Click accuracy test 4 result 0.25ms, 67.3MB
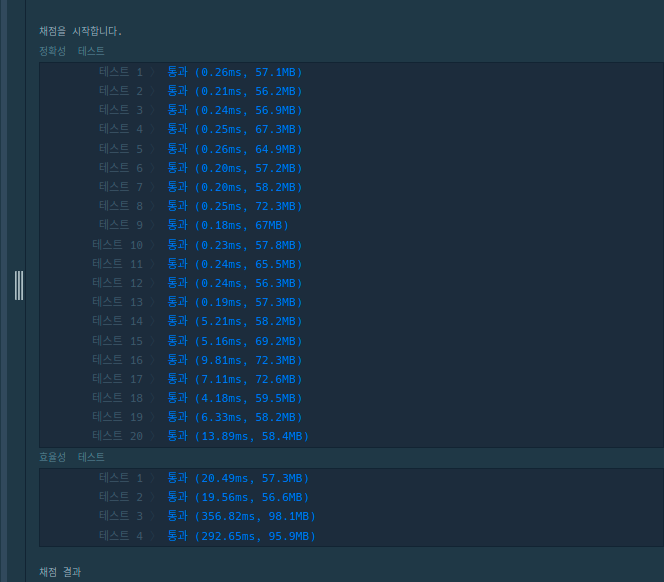Viewport: 664px width, 582px height. click(235, 129)
